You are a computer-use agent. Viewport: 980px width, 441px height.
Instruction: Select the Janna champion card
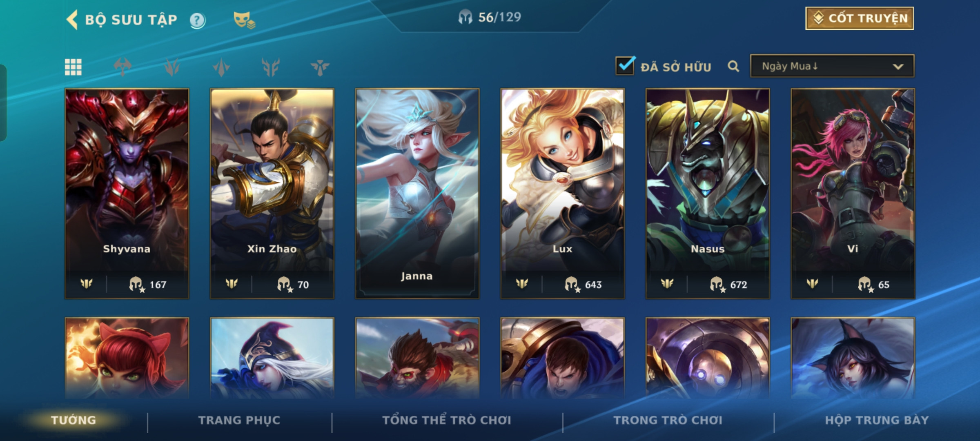coord(417,194)
